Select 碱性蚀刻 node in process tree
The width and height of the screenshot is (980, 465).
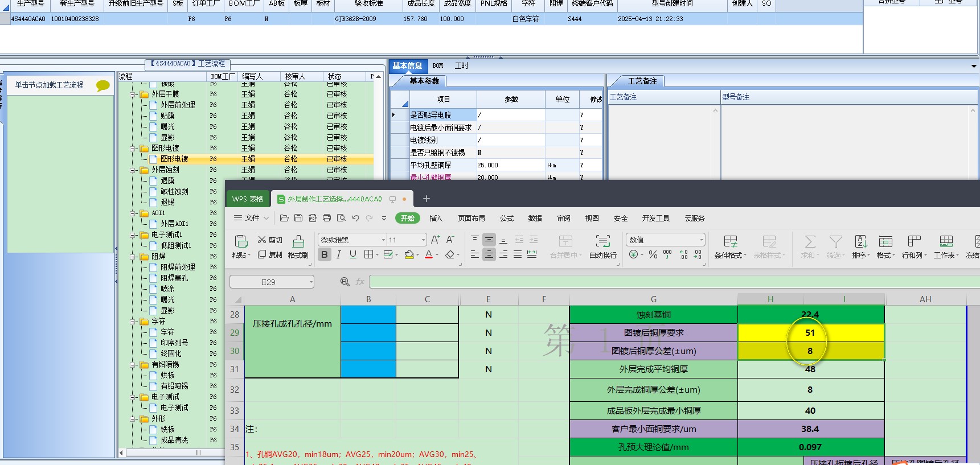pos(174,192)
